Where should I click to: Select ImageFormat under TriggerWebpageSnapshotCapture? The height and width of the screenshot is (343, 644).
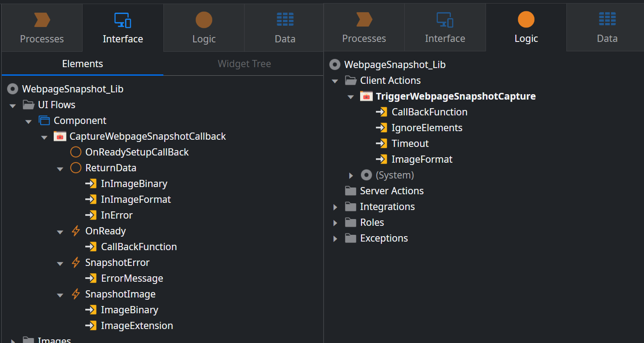[x=422, y=159]
